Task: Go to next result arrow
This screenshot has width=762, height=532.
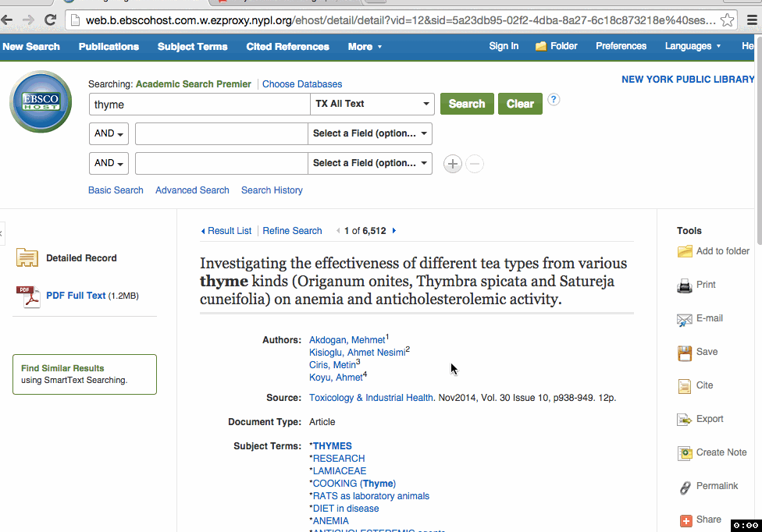Action: 394,231
